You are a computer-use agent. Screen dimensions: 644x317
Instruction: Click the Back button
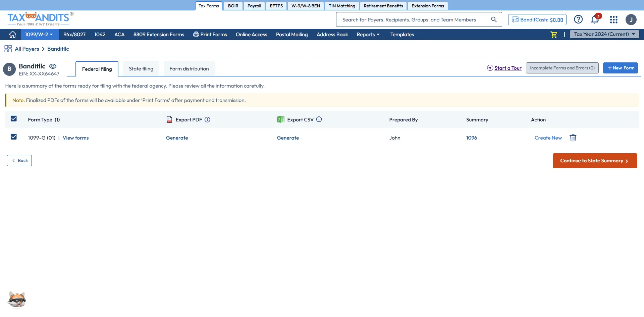pyautogui.click(x=19, y=160)
